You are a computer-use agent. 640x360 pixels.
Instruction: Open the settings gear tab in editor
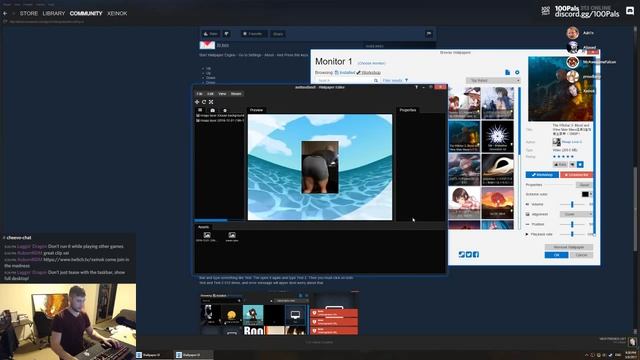(x=224, y=110)
